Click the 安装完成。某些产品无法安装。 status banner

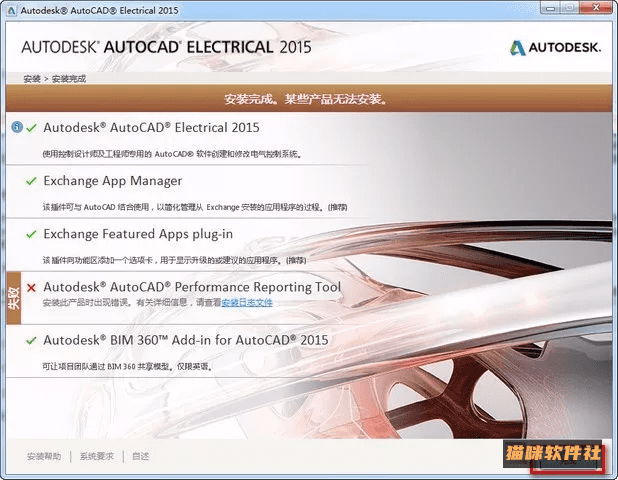coord(309,99)
